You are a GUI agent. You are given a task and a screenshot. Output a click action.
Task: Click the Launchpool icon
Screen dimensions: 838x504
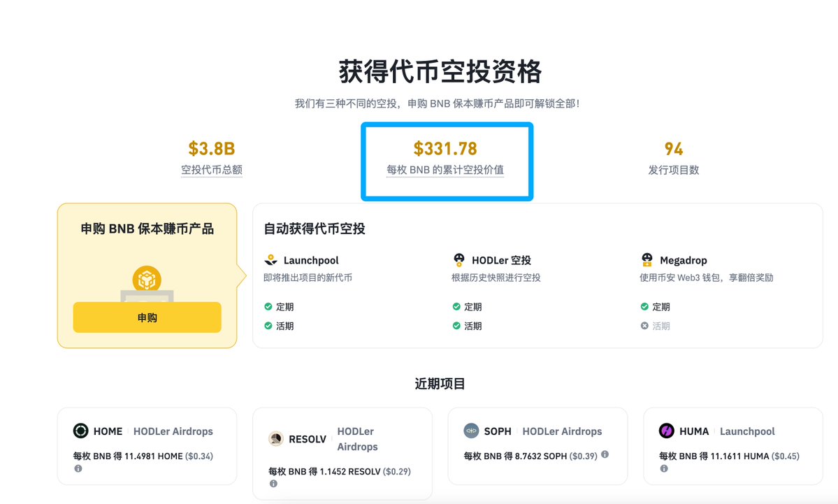pos(271,260)
